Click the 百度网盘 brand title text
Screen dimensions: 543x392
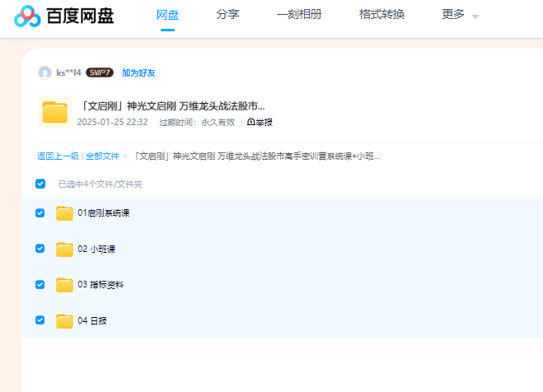pos(80,16)
